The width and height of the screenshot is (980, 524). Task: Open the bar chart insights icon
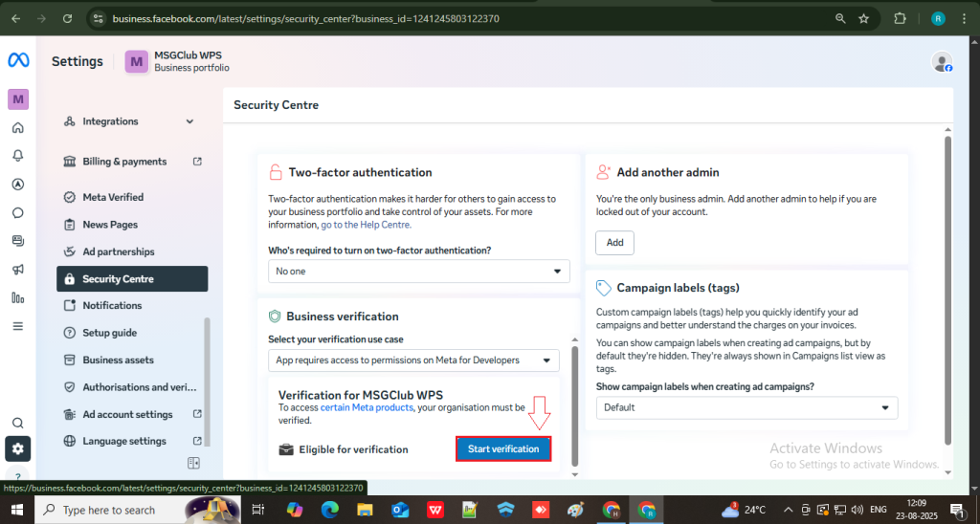tap(17, 297)
